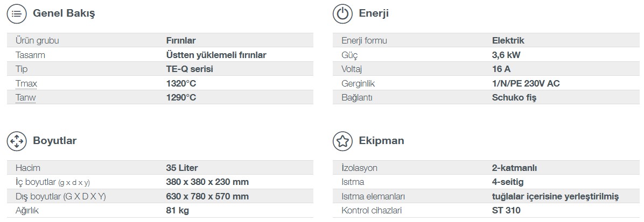Select the Üstten yüklemeli fırınlar design value
644x222 pixels.
point(216,55)
